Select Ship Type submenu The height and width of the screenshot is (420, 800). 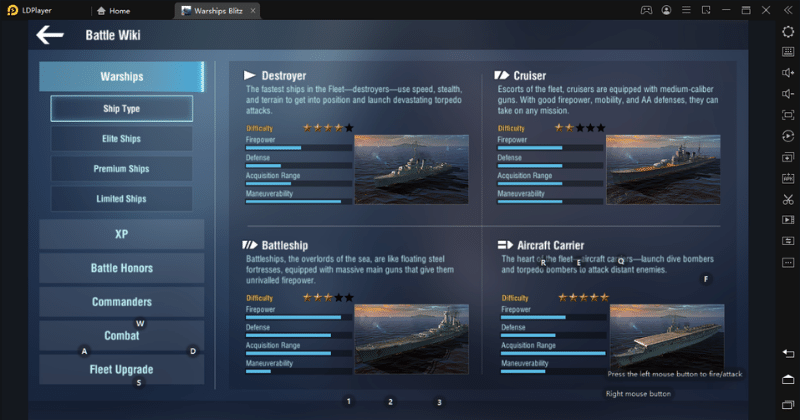[121, 108]
